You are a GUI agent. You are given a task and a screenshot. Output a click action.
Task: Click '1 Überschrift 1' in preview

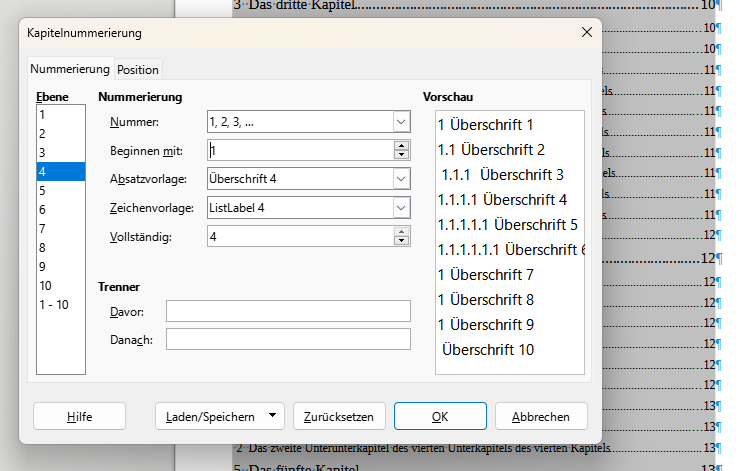click(486, 125)
